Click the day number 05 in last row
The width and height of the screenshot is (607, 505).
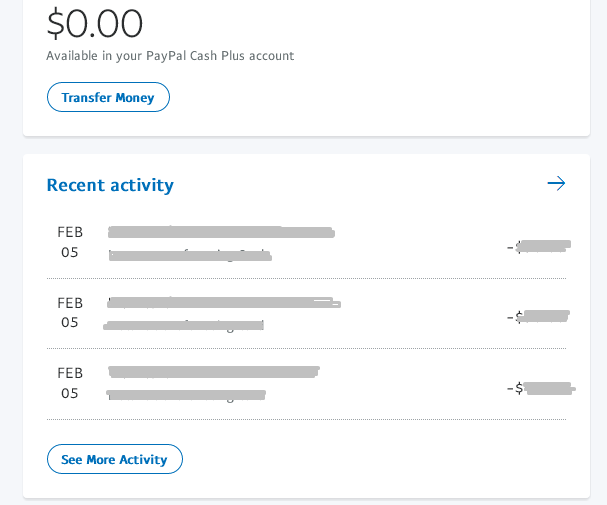pos(70,393)
